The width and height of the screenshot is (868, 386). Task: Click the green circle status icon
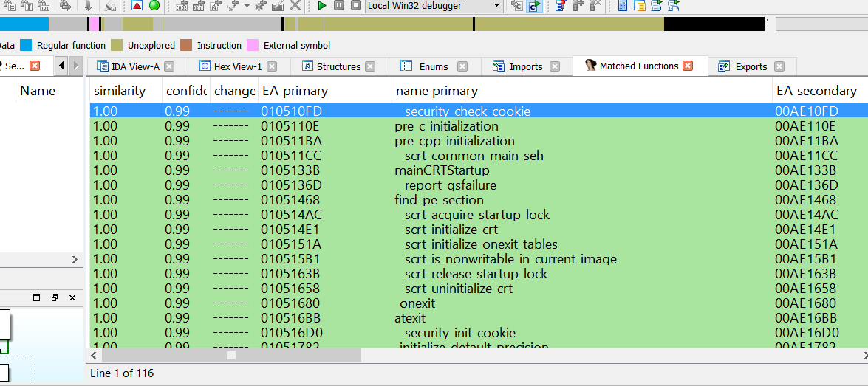click(x=154, y=6)
